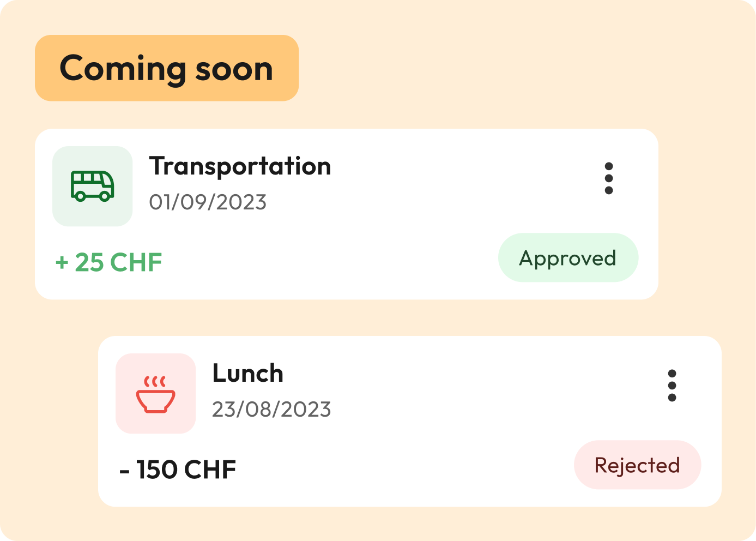Select the Lunch expense title
Image resolution: width=756 pixels, height=541 pixels.
tap(247, 374)
